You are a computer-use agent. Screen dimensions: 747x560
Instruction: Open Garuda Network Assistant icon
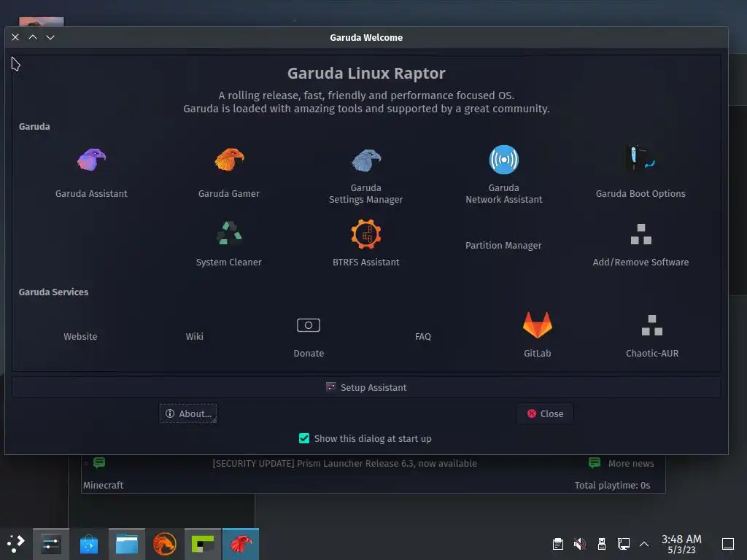click(503, 160)
